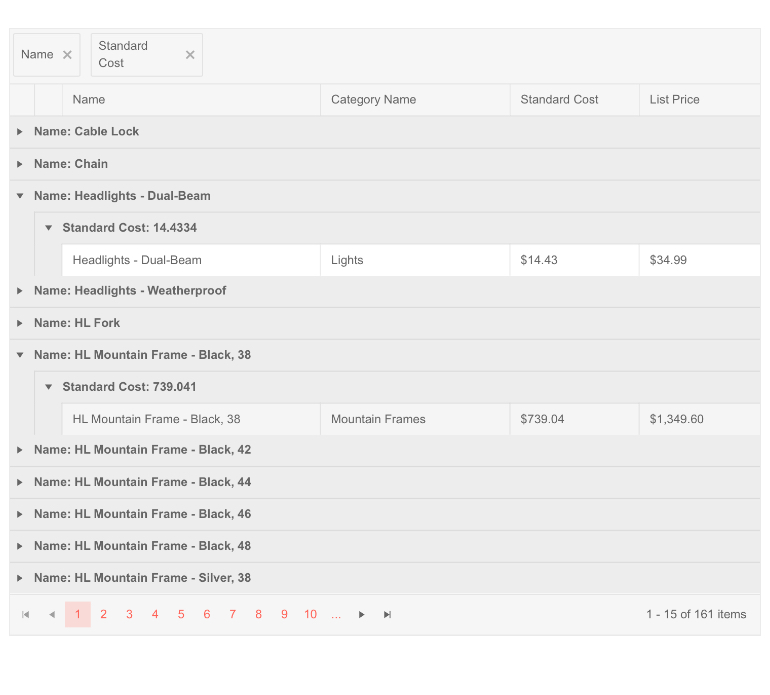Viewport: 770px width, 695px height.
Task: Expand the HL Fork group
Action: pos(20,323)
